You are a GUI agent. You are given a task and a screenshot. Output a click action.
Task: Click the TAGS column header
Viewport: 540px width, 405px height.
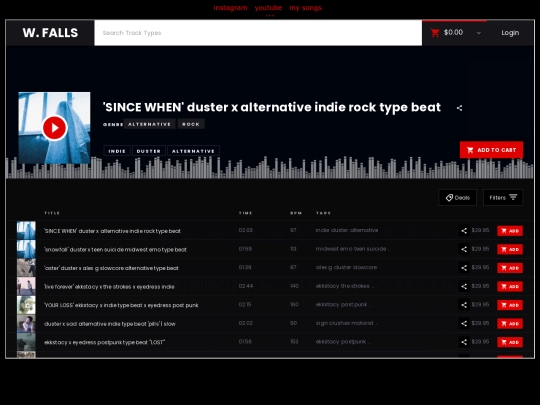(323, 213)
